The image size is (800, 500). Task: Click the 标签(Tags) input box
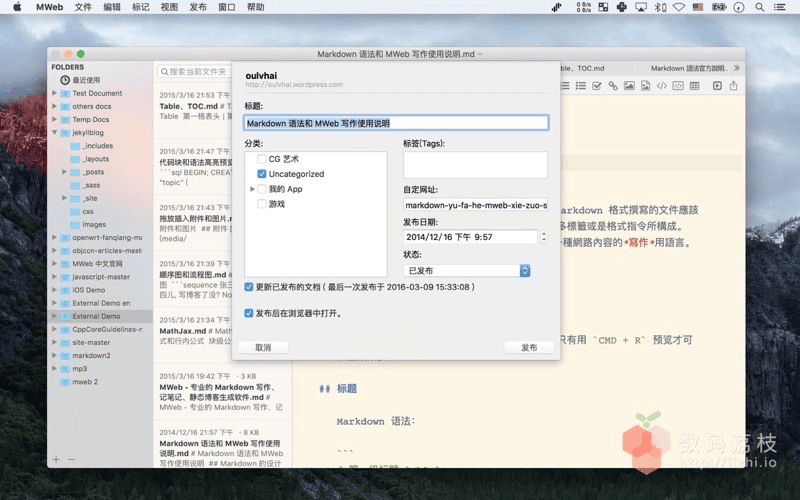(x=475, y=165)
